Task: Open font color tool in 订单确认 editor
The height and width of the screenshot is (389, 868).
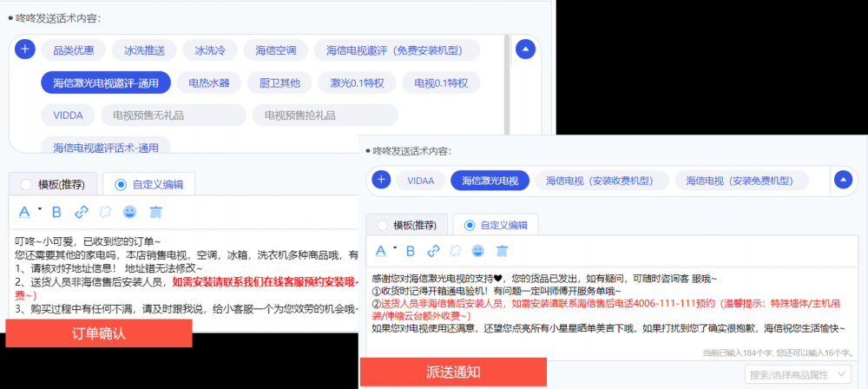Action: coord(25,212)
